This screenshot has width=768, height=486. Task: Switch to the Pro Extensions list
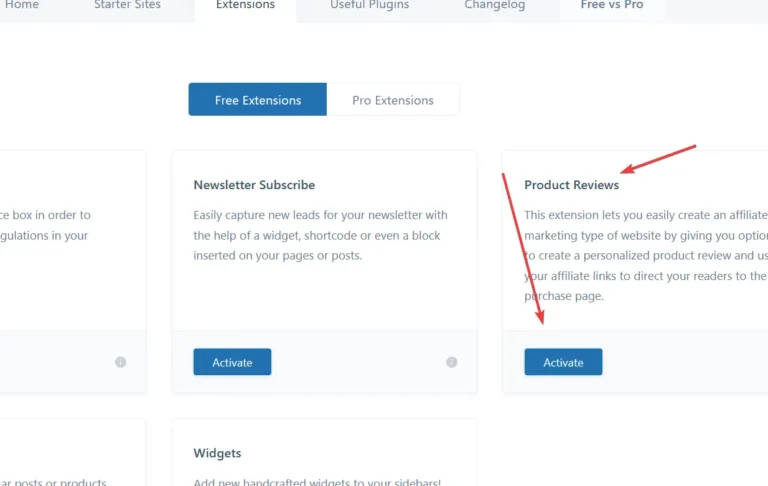pos(393,100)
